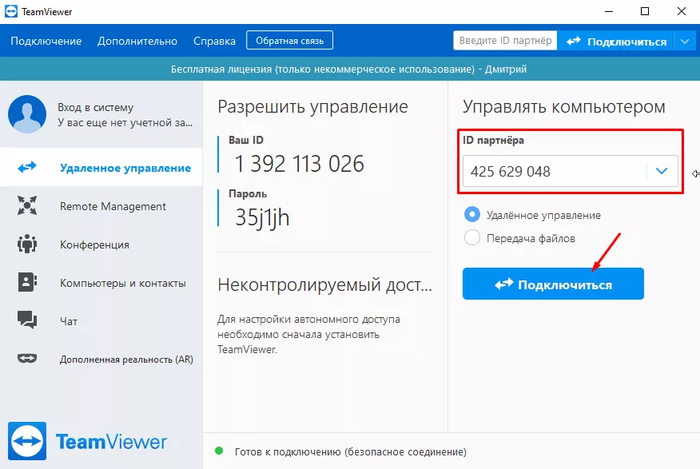700x469 pixels.
Task: Select the Передача файлов radio button
Action: [x=473, y=237]
